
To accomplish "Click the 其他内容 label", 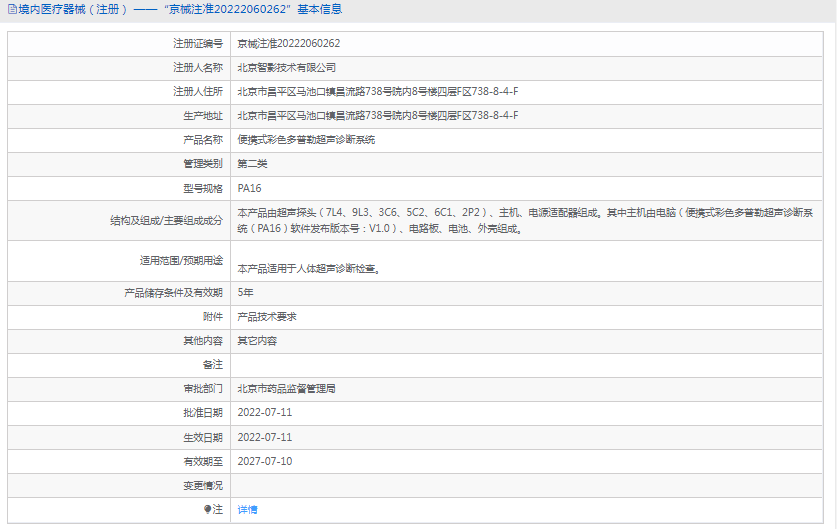I will pos(203,341).
